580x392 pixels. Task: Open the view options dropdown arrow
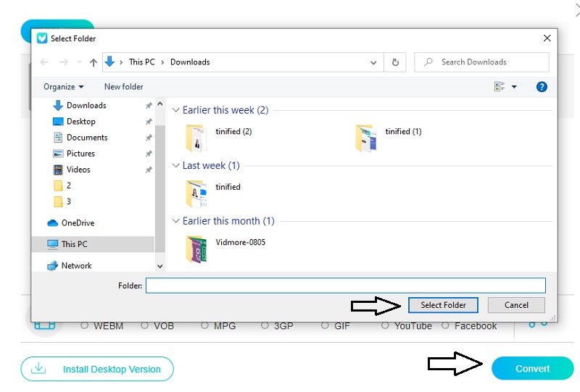514,87
